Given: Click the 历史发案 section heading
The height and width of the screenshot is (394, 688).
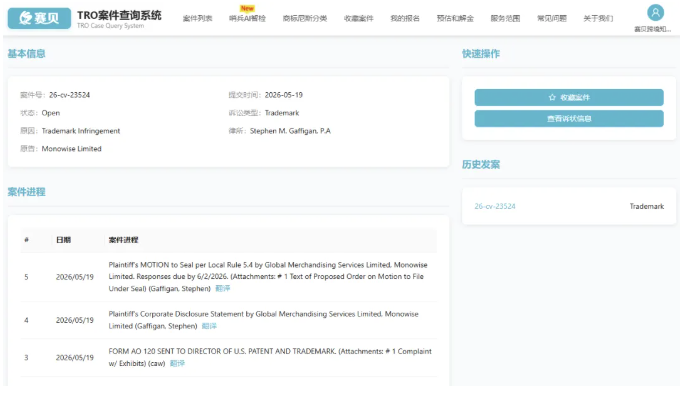Looking at the screenshot, I should [481, 165].
